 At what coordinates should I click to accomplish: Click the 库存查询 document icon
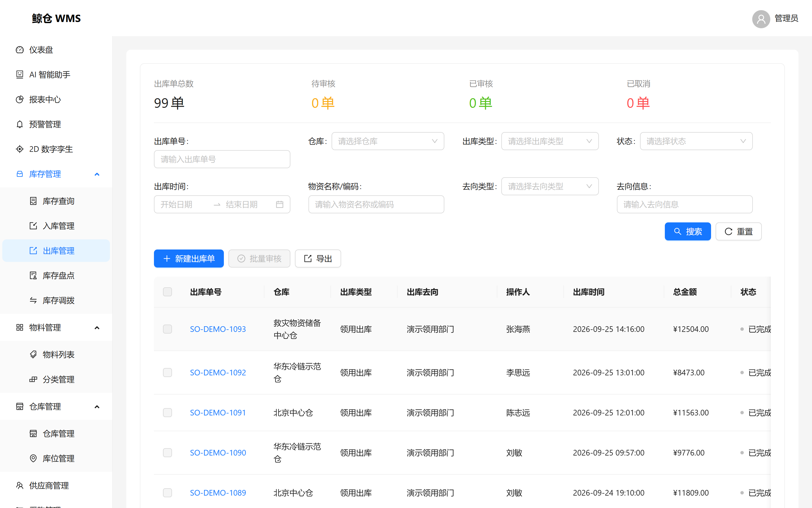(33, 201)
